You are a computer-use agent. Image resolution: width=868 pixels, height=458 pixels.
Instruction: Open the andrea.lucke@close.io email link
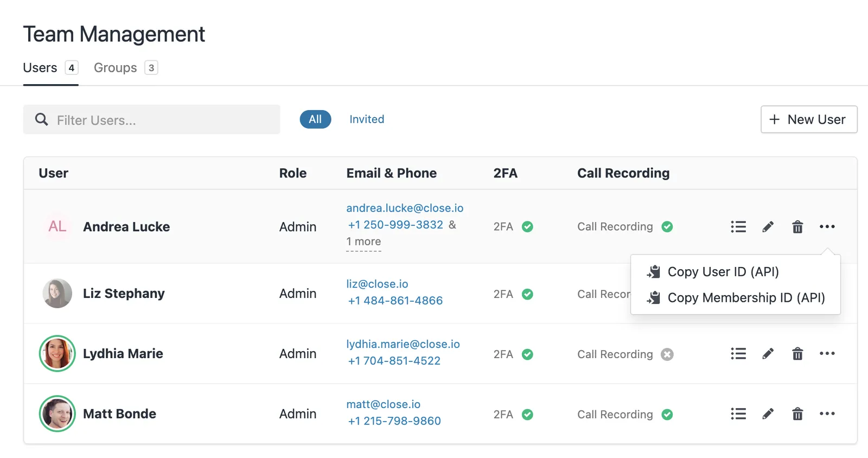coord(405,208)
